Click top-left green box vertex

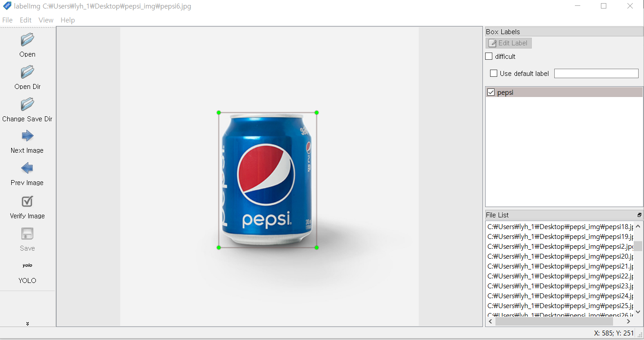tap(219, 113)
